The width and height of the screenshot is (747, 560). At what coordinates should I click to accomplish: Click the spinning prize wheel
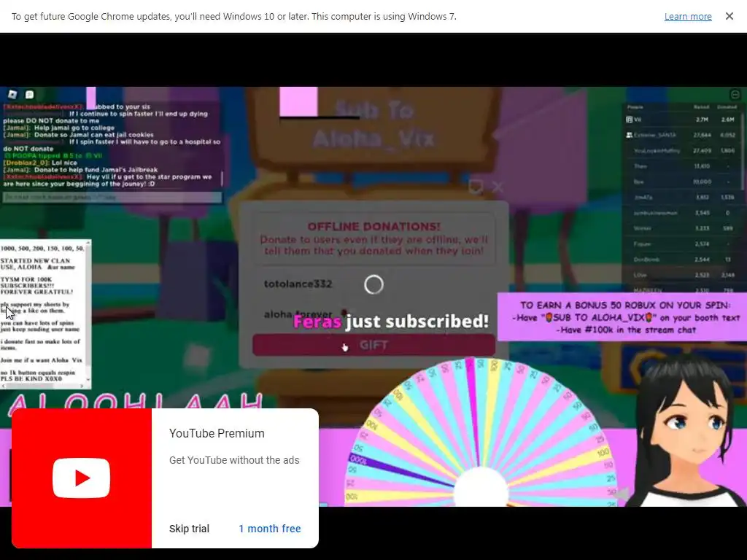(481, 432)
